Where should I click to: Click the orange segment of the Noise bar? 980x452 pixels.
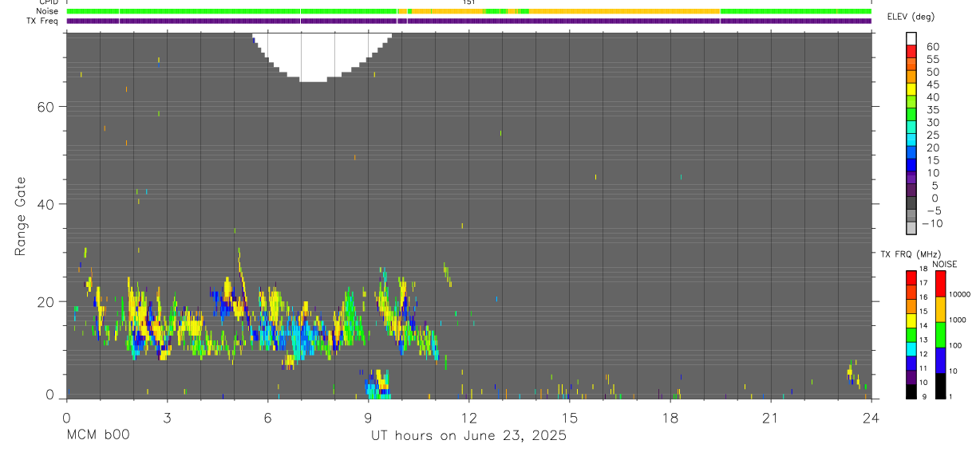[x=624, y=11]
